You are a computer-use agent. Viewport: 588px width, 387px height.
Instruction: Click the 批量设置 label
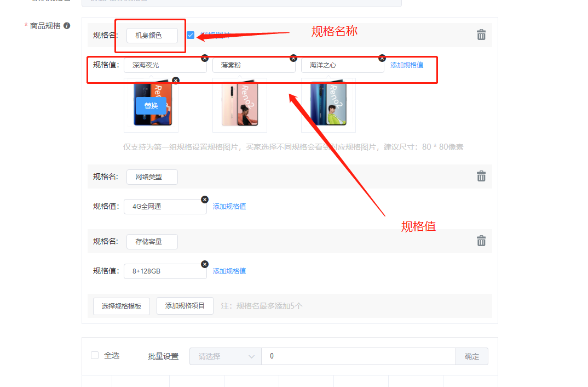tap(163, 356)
